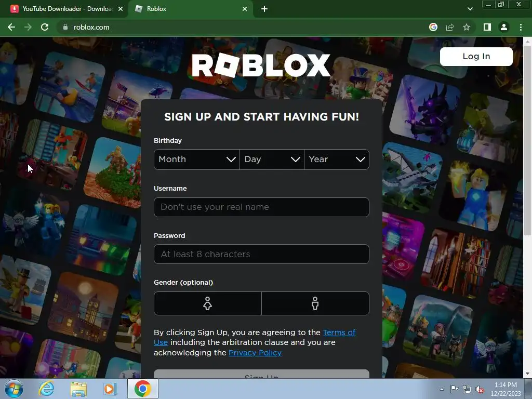The height and width of the screenshot is (399, 532).
Task: Open the Chrome profile menu
Action: (x=504, y=27)
